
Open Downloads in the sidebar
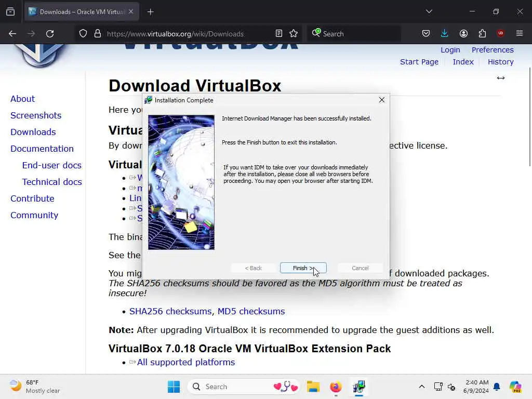(33, 132)
